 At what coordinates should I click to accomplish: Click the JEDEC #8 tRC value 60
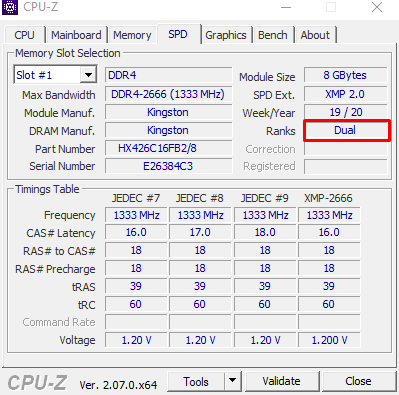pyautogui.click(x=200, y=304)
